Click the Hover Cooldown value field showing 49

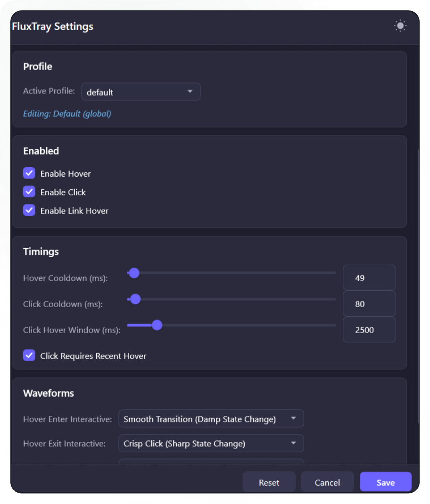(x=369, y=278)
